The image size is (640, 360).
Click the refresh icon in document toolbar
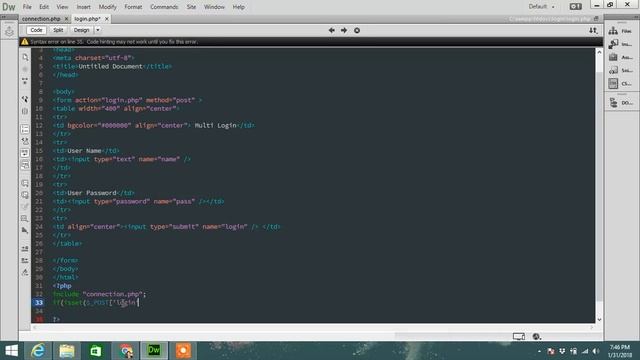[357, 30]
